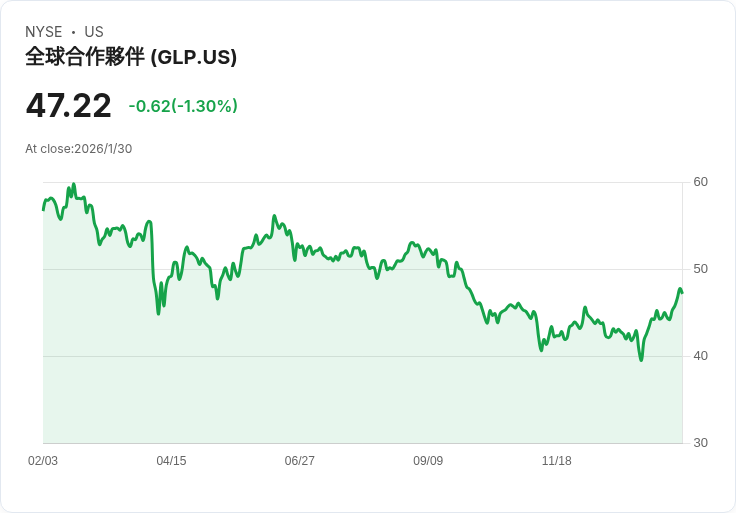Select the 02/03 date on the time axis
The image size is (736, 513).
coord(43,461)
